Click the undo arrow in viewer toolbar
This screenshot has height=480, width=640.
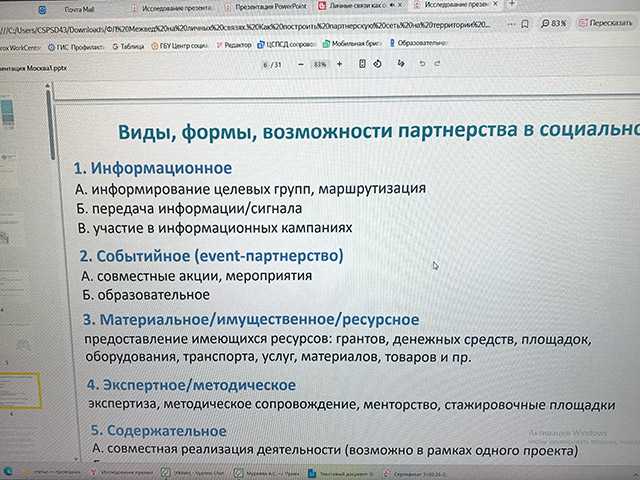(x=423, y=63)
